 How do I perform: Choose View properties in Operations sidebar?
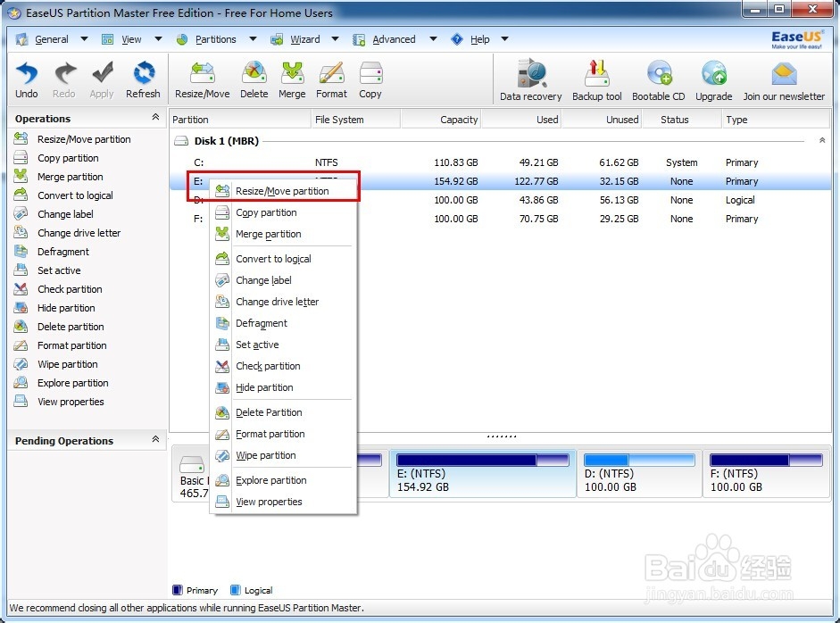point(71,402)
